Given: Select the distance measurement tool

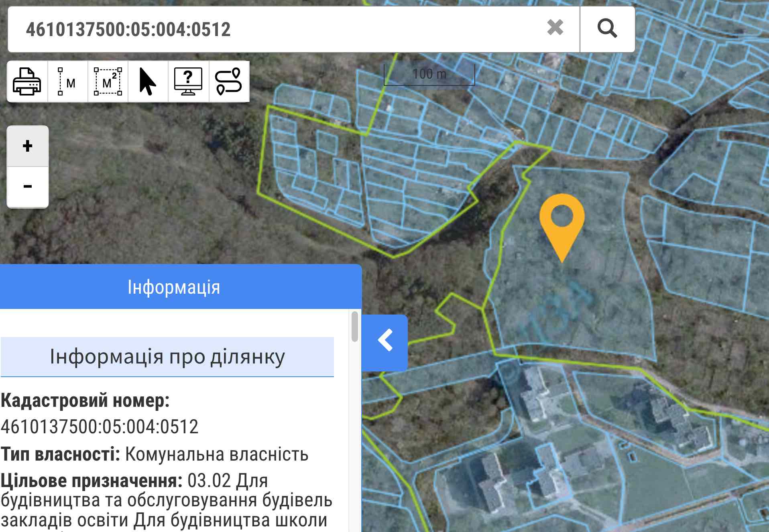Looking at the screenshot, I should (67, 82).
